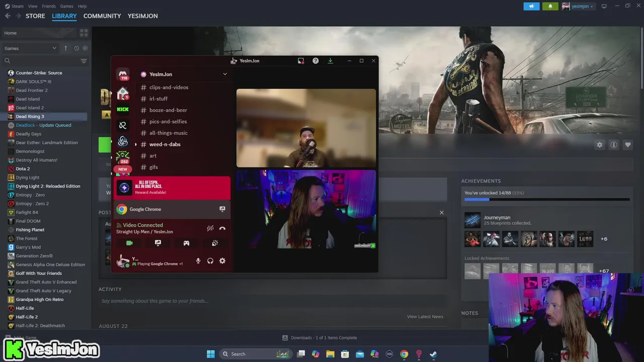Image resolution: width=644 pixels, height=362 pixels.
Task: Click achievements progress bar
Action: pos(547,200)
